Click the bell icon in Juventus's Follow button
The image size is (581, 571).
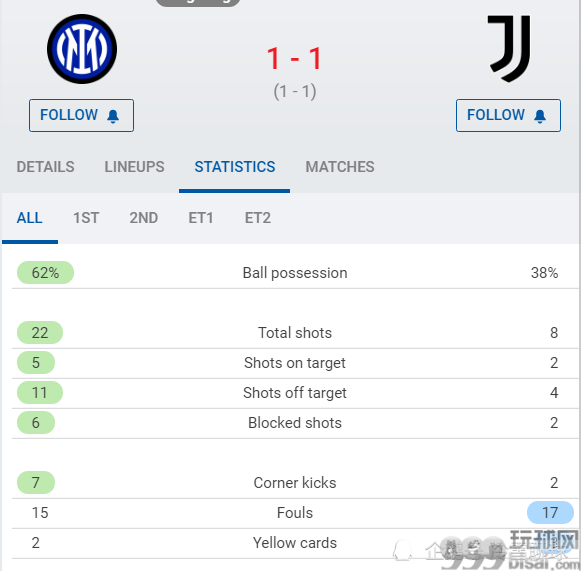[540, 116]
